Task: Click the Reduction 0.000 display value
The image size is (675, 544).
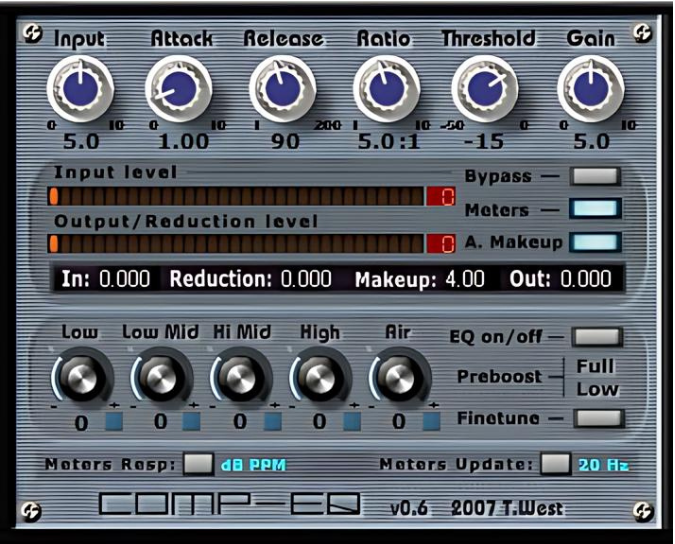Action: pyautogui.click(x=306, y=279)
